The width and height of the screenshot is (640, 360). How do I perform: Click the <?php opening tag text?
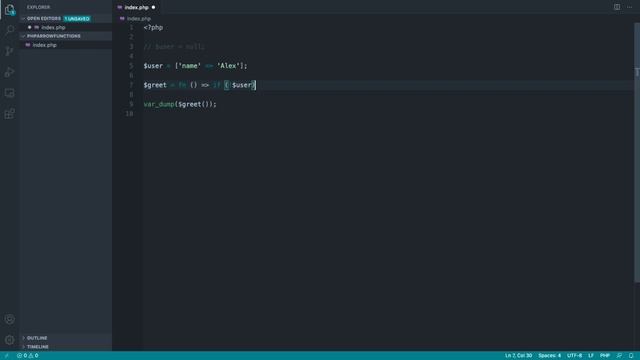(153, 27)
